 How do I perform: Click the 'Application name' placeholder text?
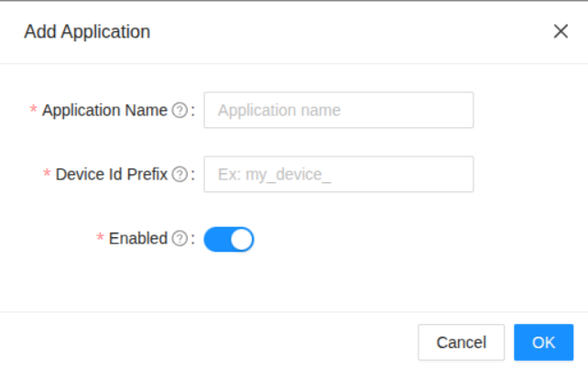tap(279, 110)
